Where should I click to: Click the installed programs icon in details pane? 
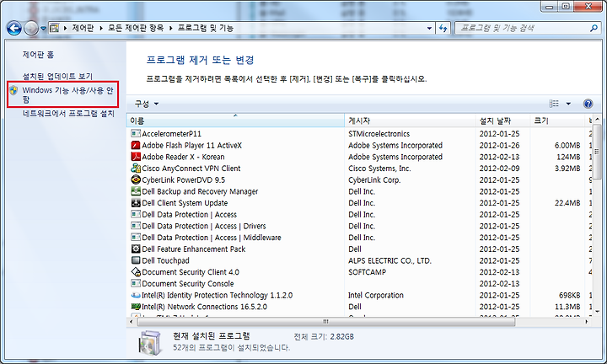150,342
